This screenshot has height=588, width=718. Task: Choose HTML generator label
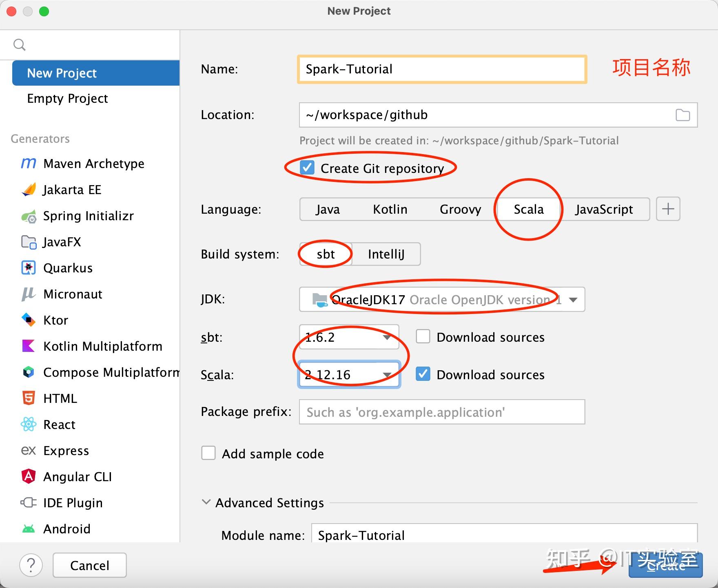coord(60,398)
